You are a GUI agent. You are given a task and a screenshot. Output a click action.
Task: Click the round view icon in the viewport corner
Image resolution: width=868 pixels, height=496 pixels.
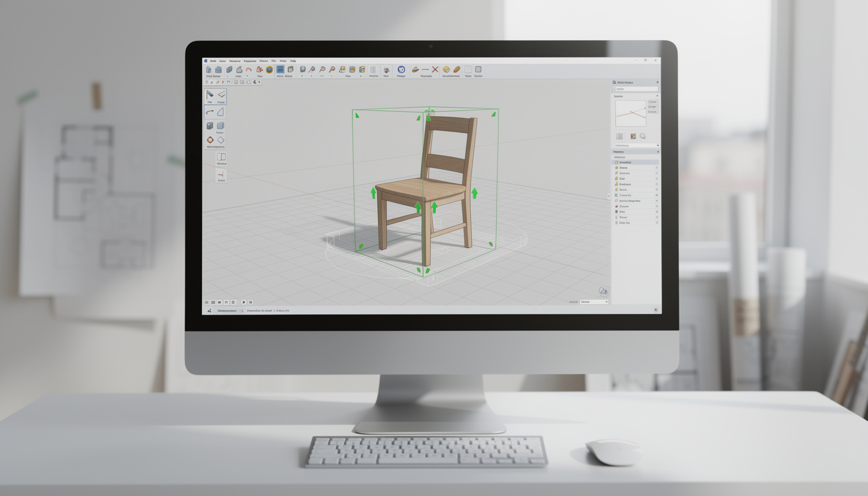pyautogui.click(x=603, y=291)
